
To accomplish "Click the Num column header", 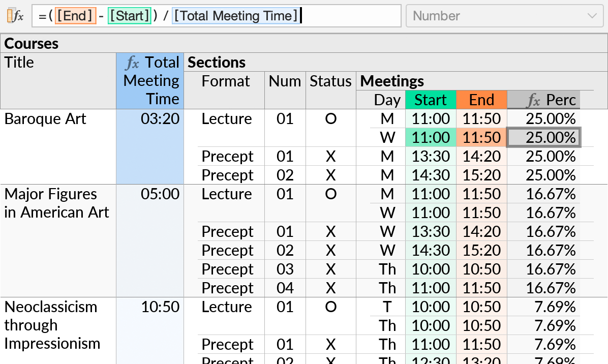I will pyautogui.click(x=285, y=81).
